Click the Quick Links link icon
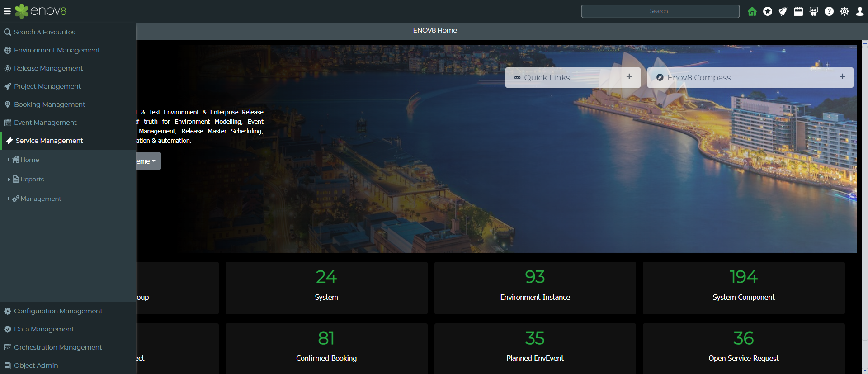 tap(518, 78)
